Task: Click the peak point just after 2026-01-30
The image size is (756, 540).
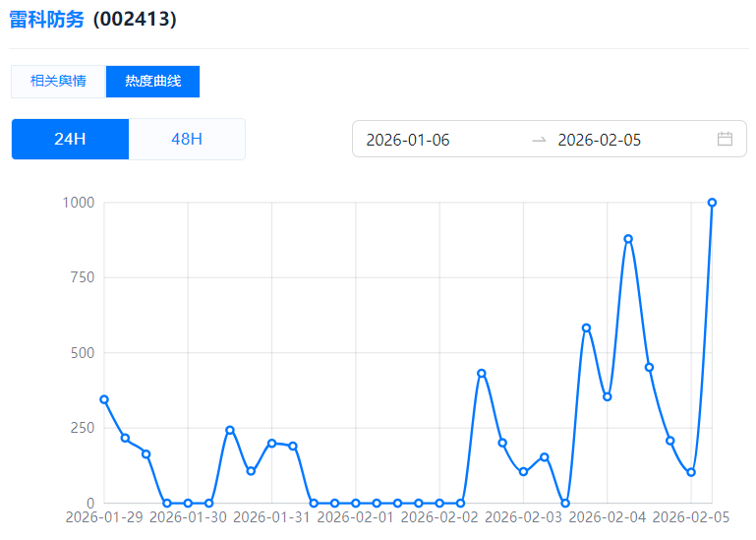Action: tap(230, 430)
